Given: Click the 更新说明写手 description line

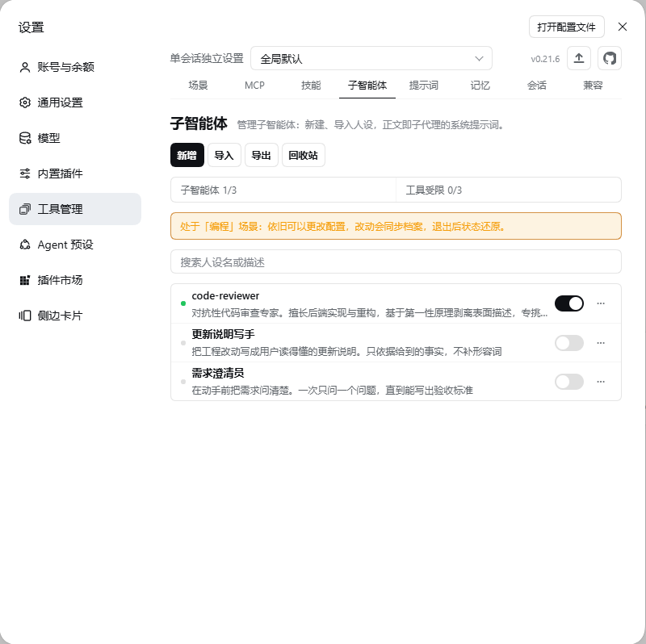Looking at the screenshot, I should [x=346, y=352].
